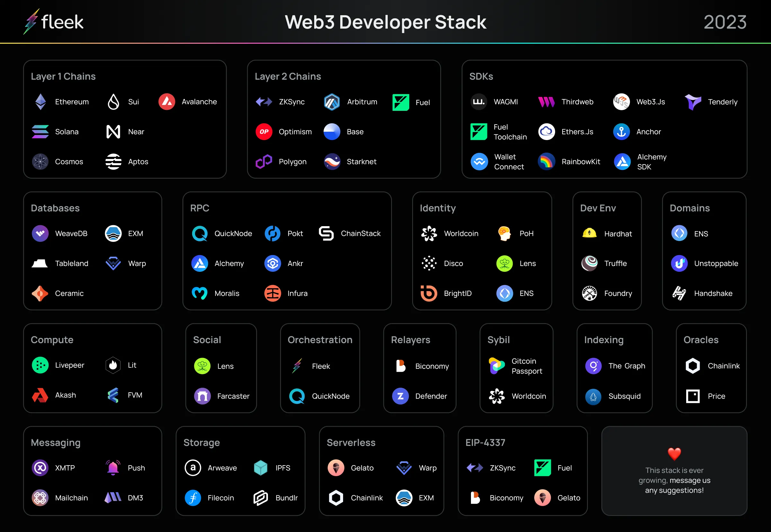Select the Avalanche red triangle icon
This screenshot has height=532, width=771.
167,102
